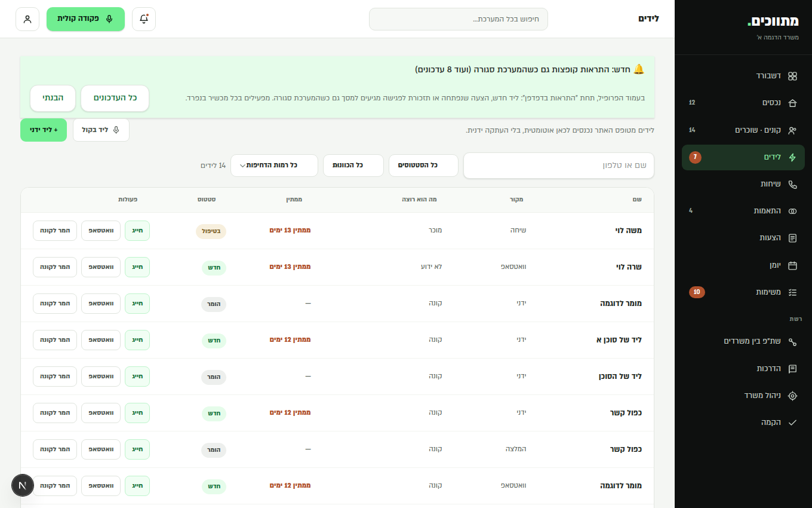Click the lightning bolt icon beside לידים
The width and height of the screenshot is (812, 508).
(792, 158)
